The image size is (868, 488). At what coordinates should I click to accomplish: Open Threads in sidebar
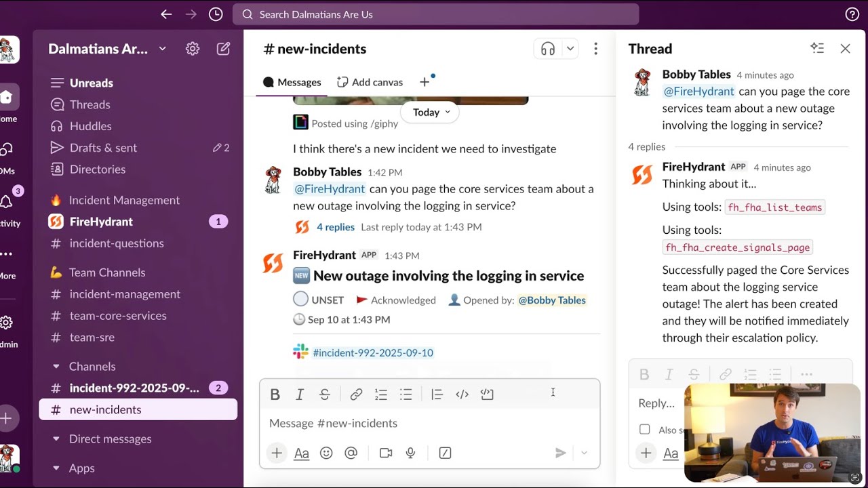(x=138, y=104)
